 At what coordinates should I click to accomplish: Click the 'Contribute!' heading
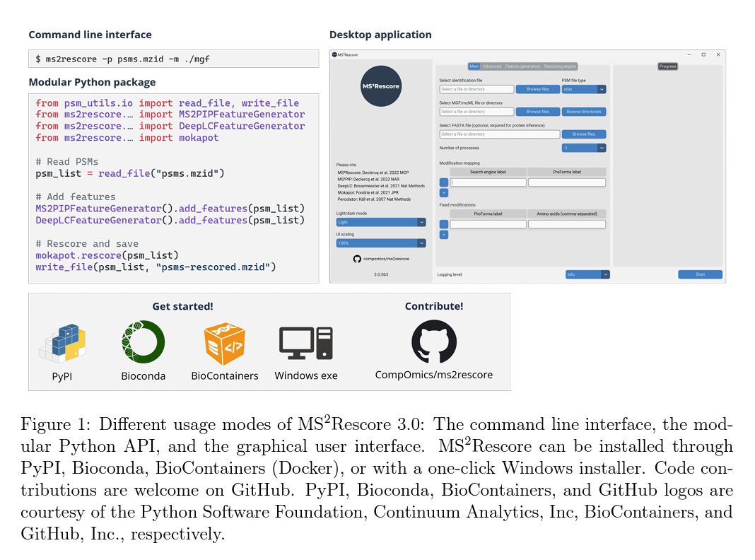tap(434, 306)
